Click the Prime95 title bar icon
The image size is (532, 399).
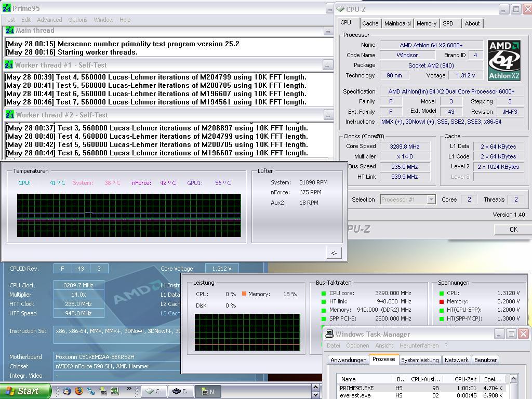pos(6,8)
